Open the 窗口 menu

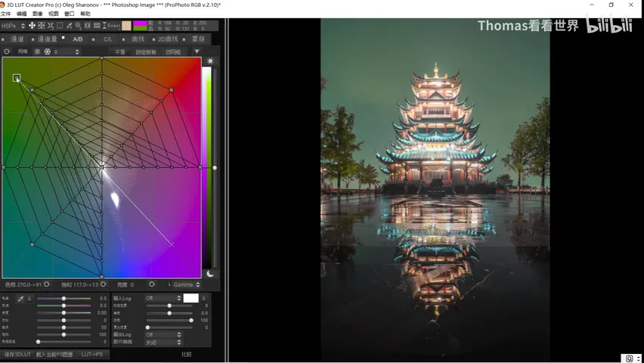[70, 14]
